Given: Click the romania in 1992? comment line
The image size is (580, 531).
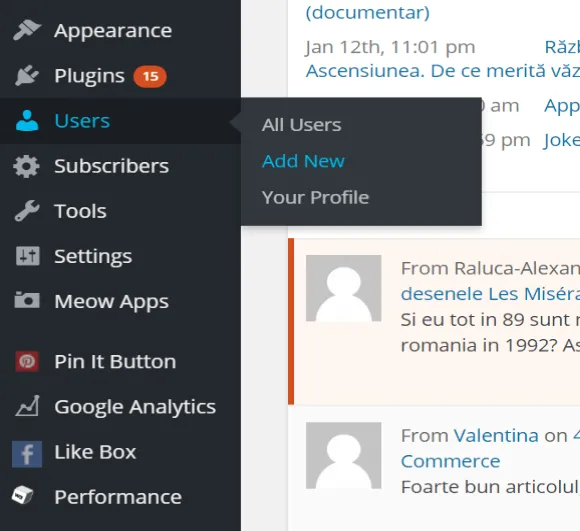Looking at the screenshot, I should [x=490, y=345].
